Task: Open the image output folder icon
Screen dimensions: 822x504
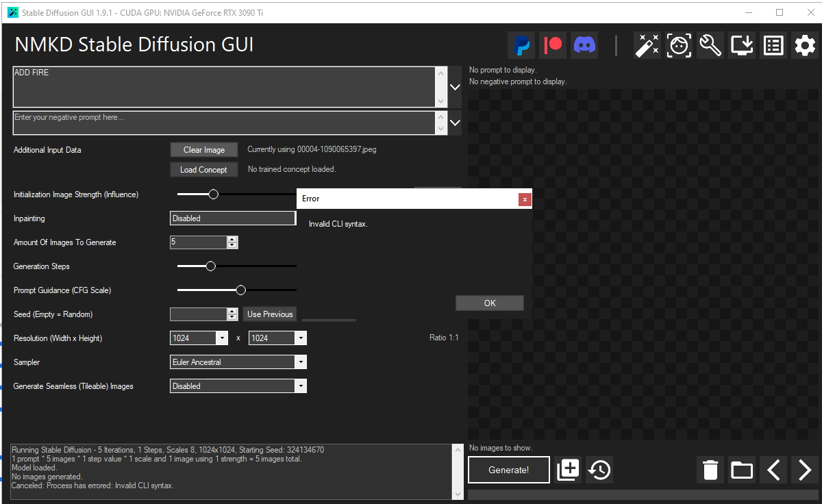Action: (741, 470)
